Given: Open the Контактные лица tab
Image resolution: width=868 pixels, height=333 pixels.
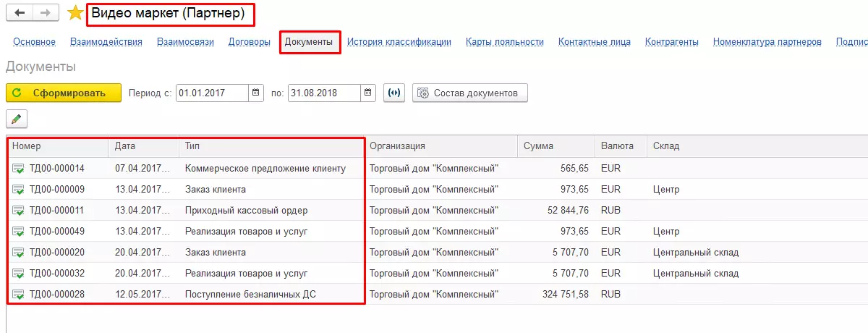Looking at the screenshot, I should point(594,42).
